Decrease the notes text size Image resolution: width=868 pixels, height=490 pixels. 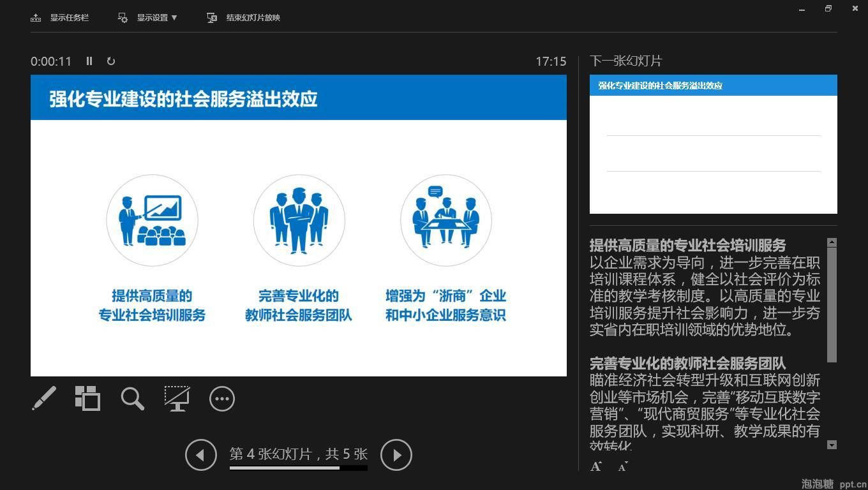click(x=623, y=466)
